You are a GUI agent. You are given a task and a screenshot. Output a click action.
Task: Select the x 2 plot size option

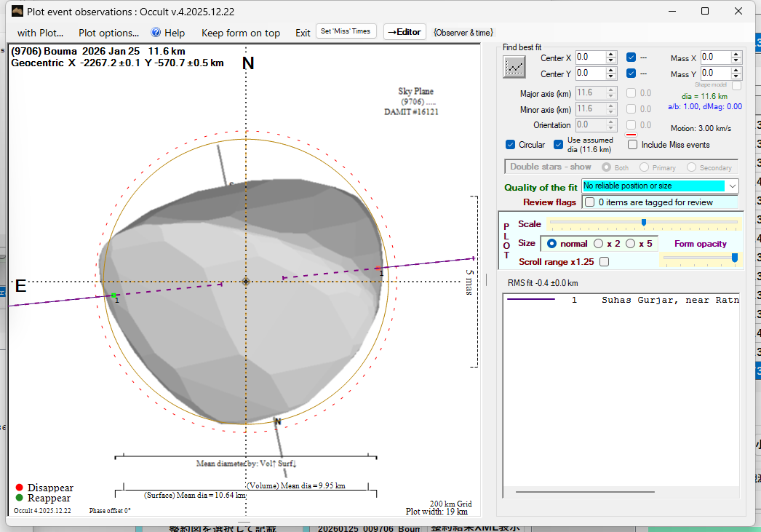pos(599,244)
